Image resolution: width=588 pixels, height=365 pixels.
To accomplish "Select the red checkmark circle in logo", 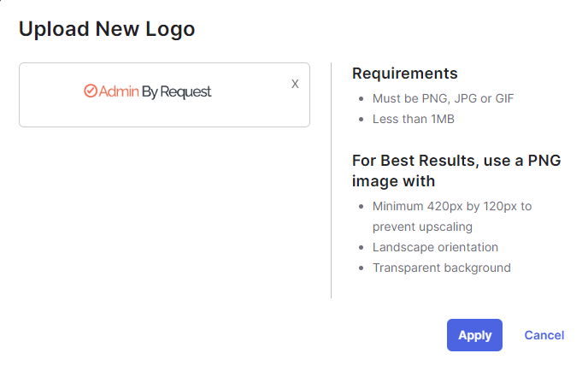I will [x=91, y=91].
